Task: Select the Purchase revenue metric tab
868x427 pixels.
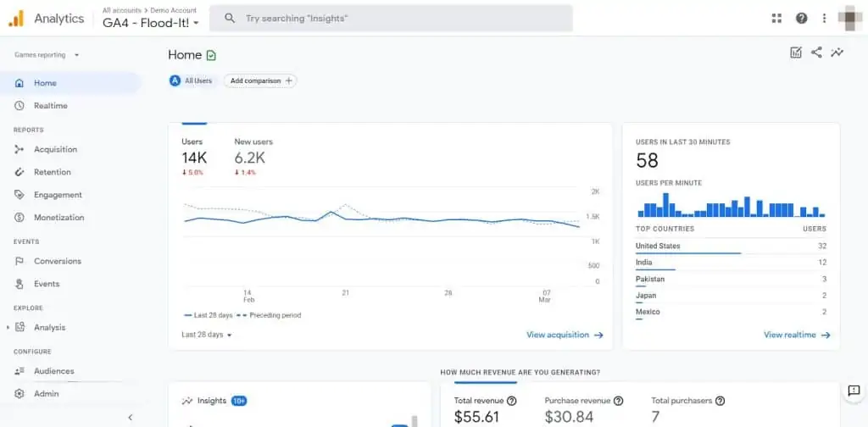Action: (x=584, y=410)
